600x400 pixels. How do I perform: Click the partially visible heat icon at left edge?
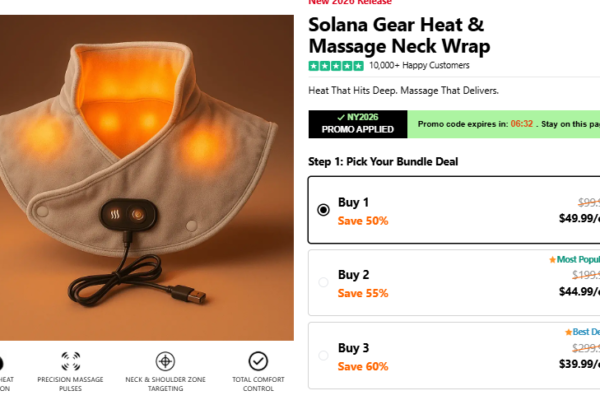[2, 361]
